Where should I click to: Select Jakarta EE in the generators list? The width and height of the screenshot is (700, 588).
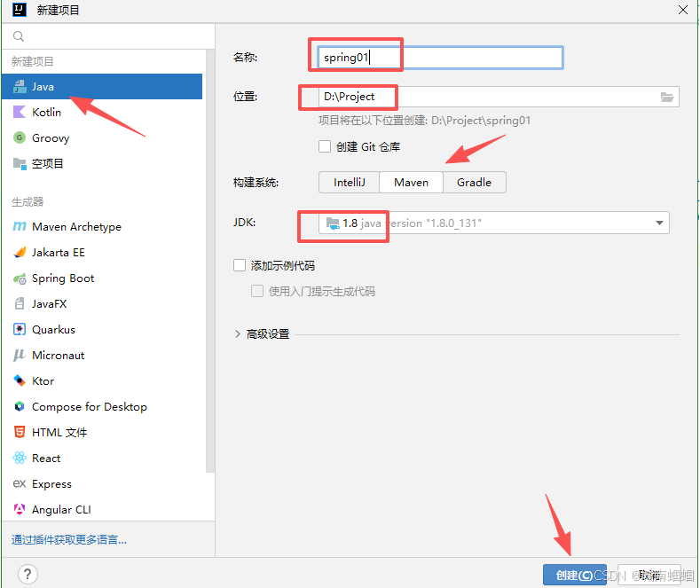[59, 253]
